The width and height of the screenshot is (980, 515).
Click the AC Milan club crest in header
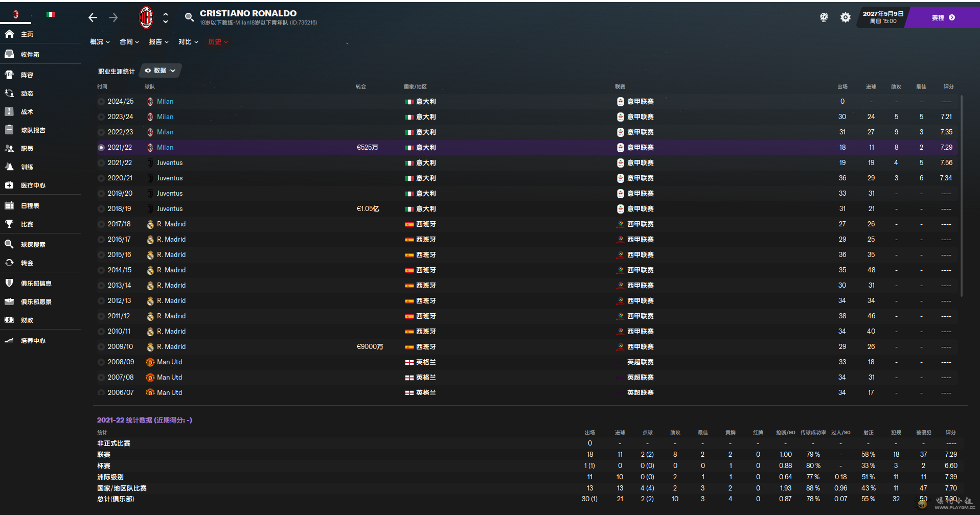(146, 18)
